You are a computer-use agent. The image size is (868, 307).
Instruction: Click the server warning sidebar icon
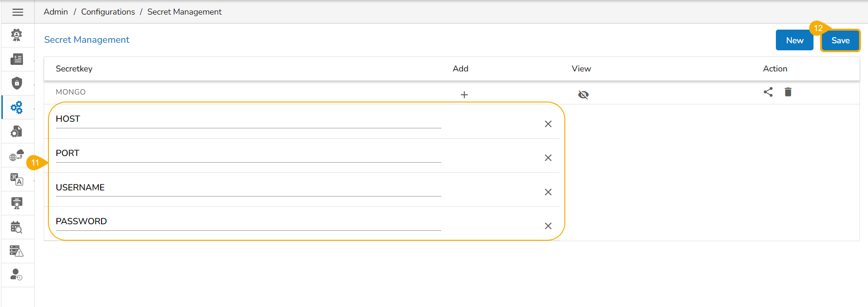click(x=17, y=251)
